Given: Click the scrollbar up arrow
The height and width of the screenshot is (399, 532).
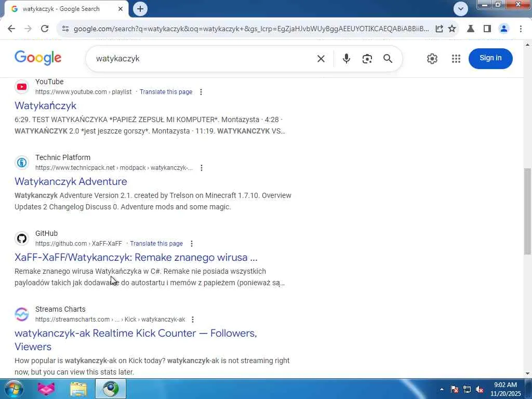Looking at the screenshot, I should click(x=528, y=45).
